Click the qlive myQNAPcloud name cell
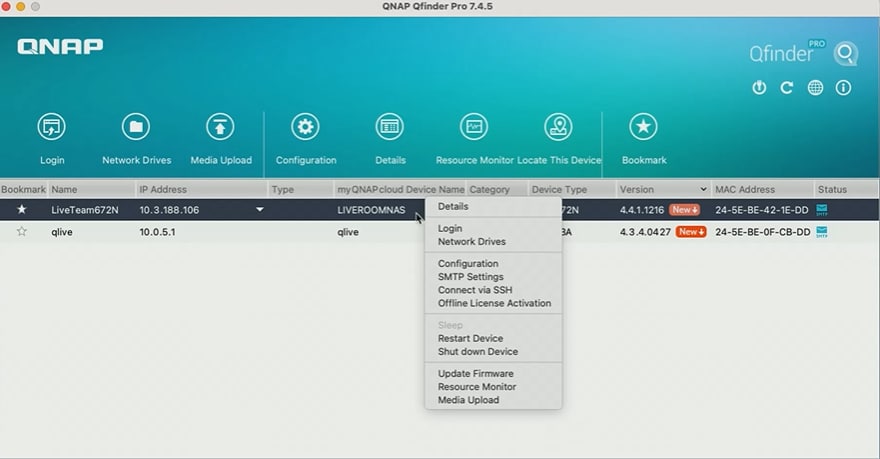 [x=348, y=232]
